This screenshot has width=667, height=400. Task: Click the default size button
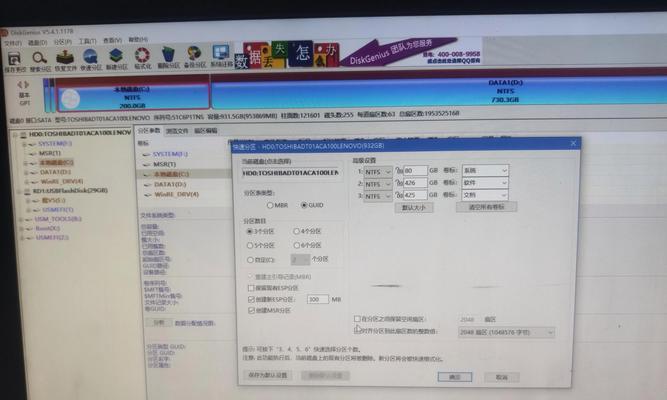414,208
